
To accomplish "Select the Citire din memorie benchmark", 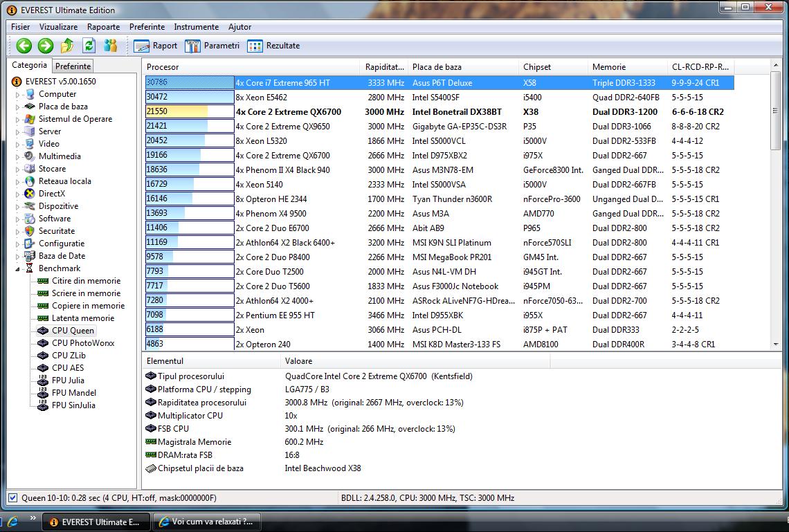I will [86, 281].
